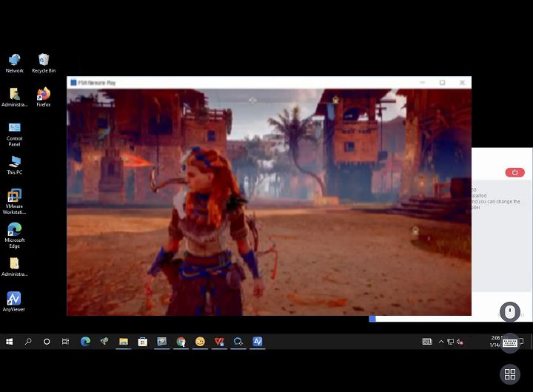Select the Administrator folder icon beside Firefox
533x392 pixels.
point(14,97)
